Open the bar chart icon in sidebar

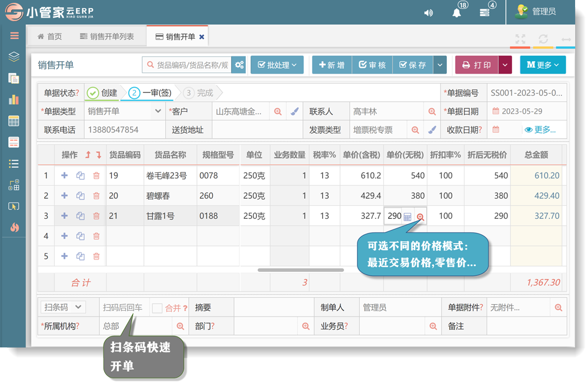click(x=14, y=99)
